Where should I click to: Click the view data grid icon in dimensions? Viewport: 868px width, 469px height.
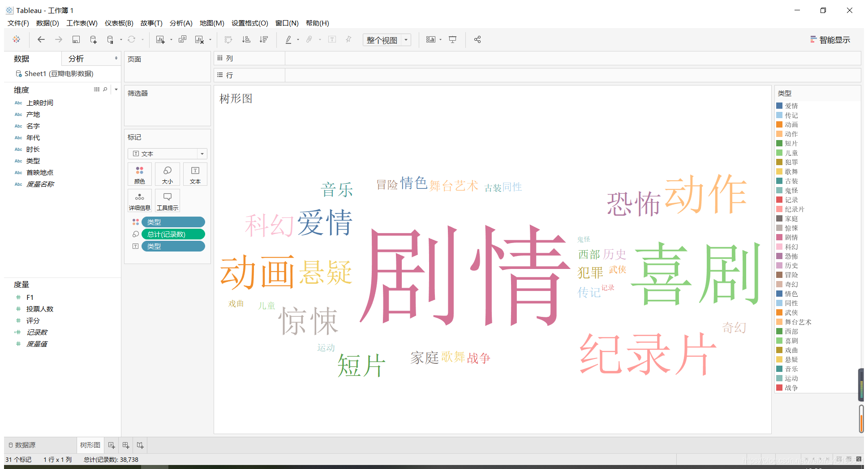click(x=97, y=90)
